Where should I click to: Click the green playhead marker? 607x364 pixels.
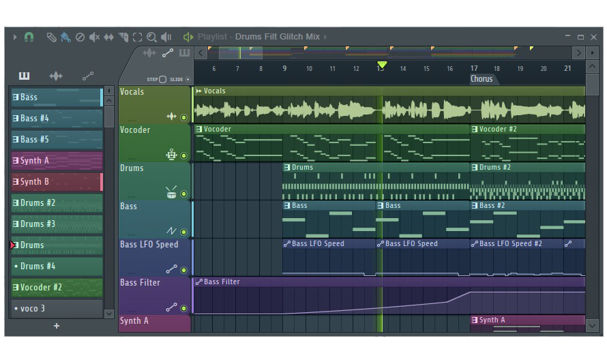pos(382,65)
